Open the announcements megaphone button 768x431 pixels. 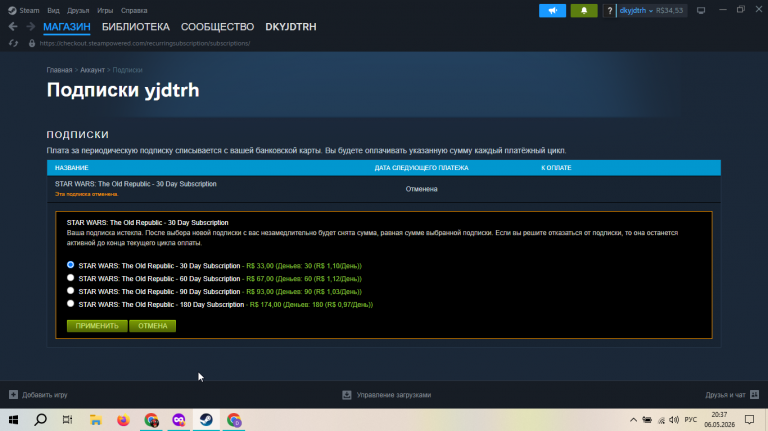[x=552, y=10]
